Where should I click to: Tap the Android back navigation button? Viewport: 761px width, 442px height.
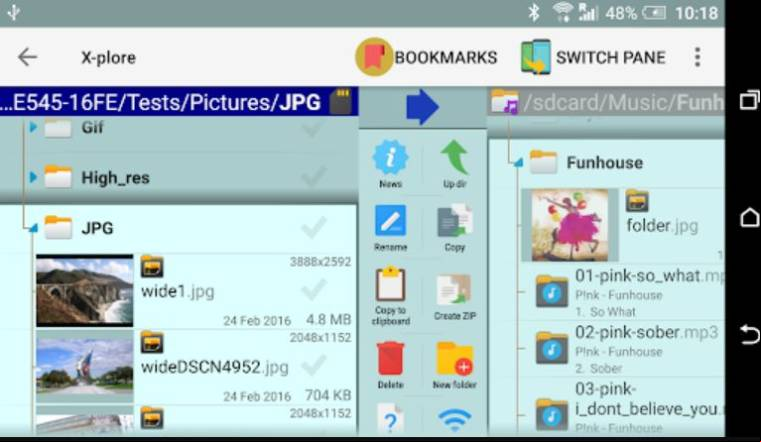coord(750,335)
